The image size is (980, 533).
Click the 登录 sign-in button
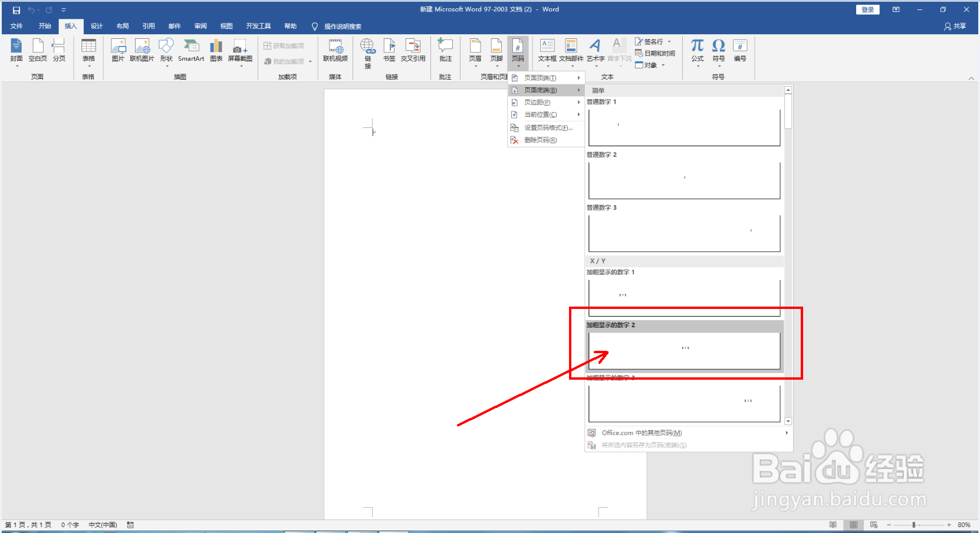click(x=867, y=9)
